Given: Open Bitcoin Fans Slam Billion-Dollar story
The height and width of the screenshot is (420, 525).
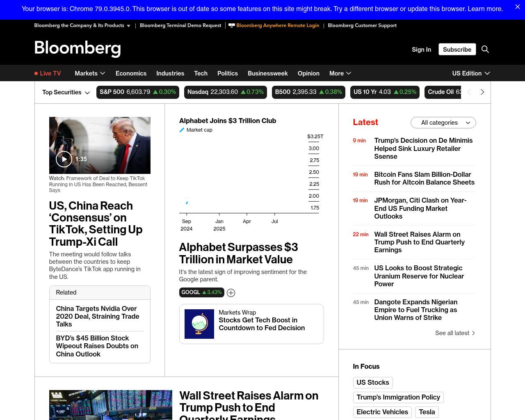Looking at the screenshot, I should point(424,178).
